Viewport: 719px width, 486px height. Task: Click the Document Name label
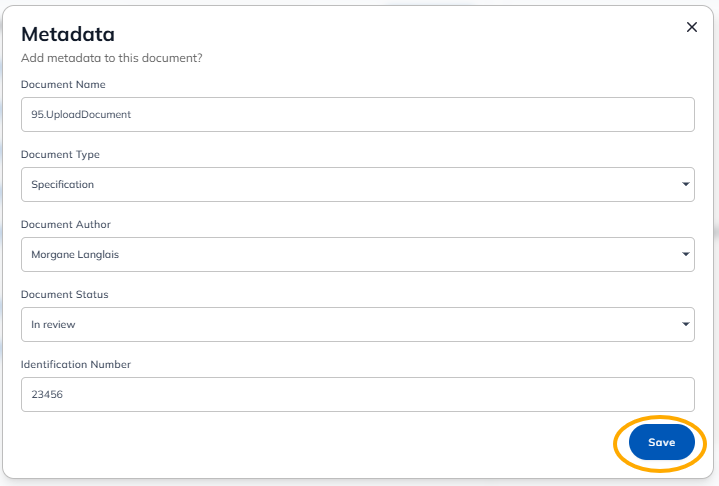pos(63,85)
